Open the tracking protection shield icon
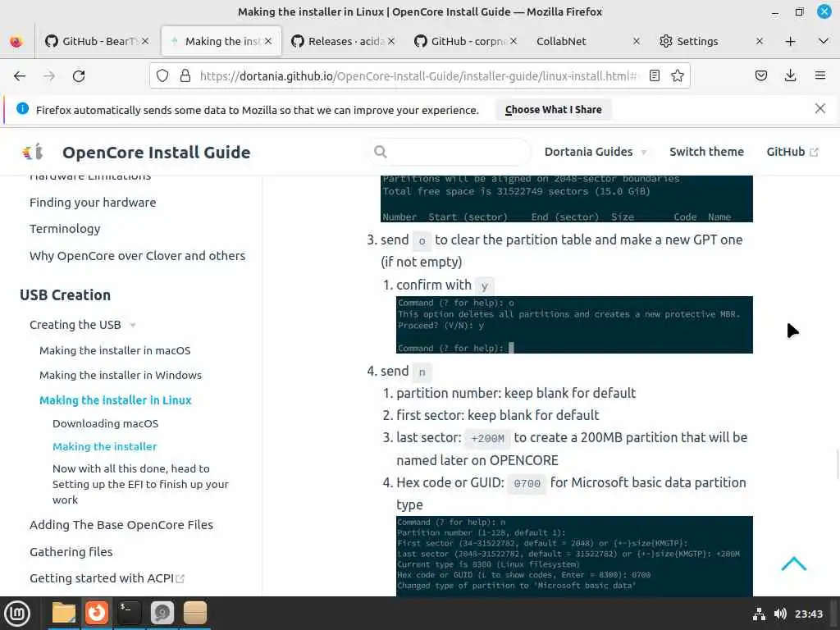 pos(162,75)
